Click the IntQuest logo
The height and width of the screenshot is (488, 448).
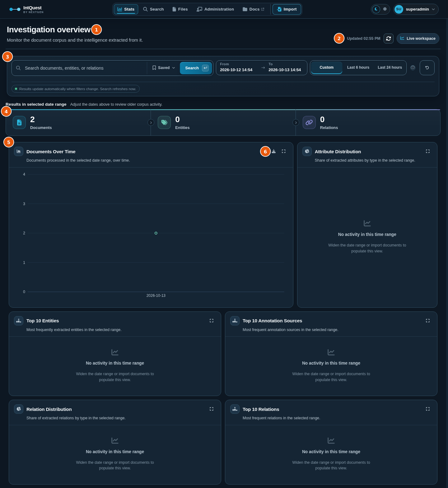coord(26,9)
